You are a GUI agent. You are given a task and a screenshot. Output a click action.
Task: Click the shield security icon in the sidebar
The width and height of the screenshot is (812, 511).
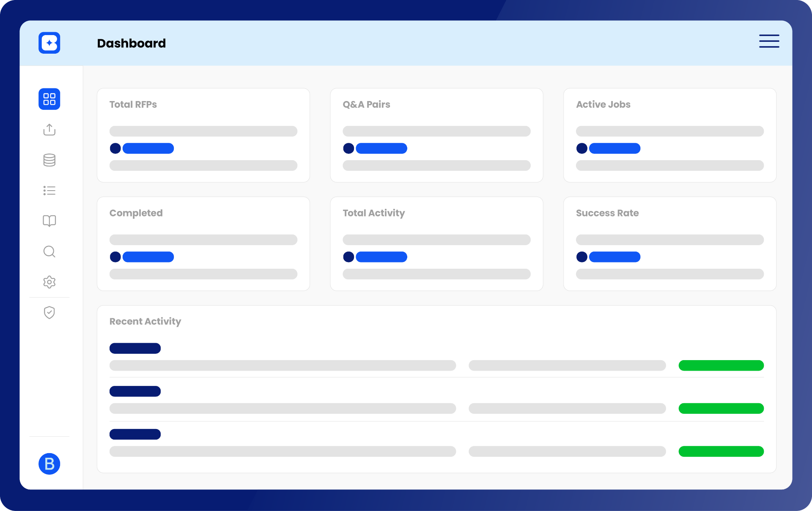pyautogui.click(x=49, y=312)
